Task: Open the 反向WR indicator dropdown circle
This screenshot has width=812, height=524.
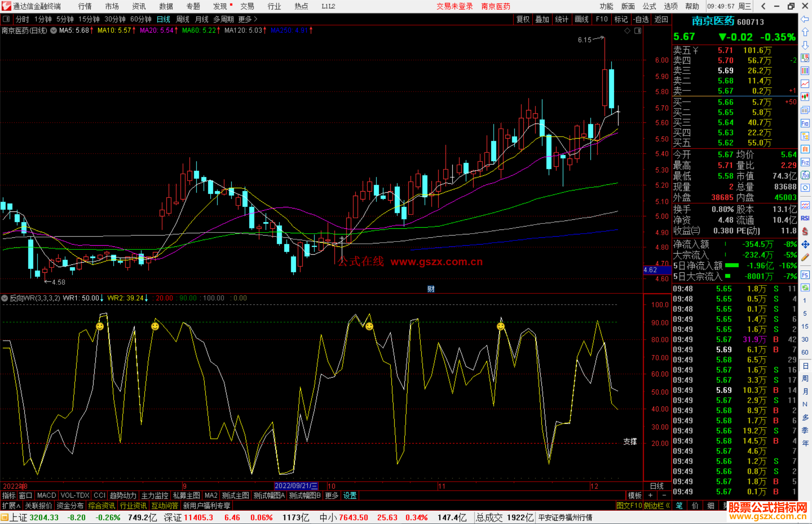Action: 5,298
